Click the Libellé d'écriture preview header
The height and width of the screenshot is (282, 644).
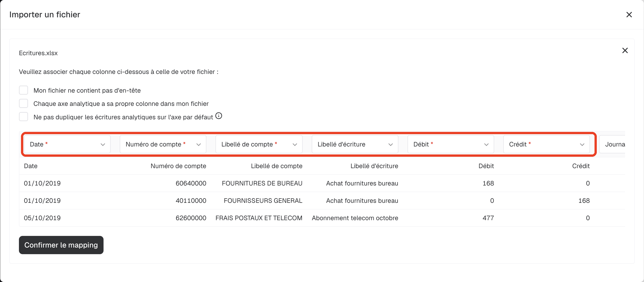coord(374,166)
